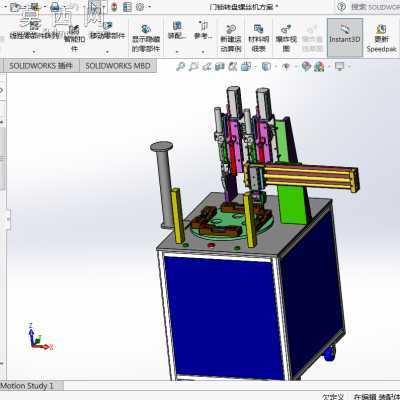Click 新建运动算例 New Motion Study
The width and height of the screenshot is (400, 400).
coord(231,38)
